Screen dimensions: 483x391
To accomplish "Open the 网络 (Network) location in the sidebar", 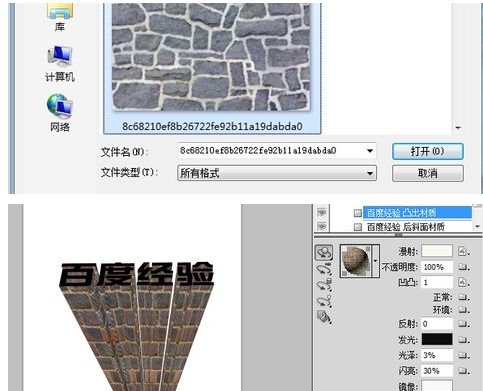I will coord(60,113).
